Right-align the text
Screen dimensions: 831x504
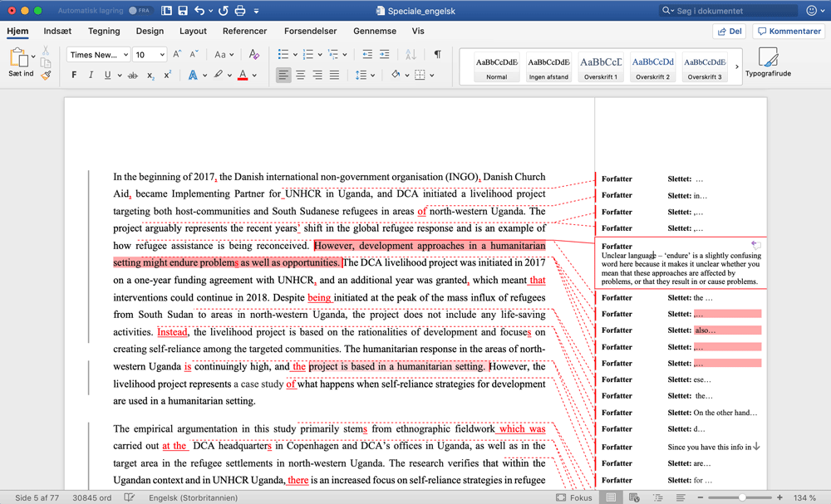pos(317,76)
